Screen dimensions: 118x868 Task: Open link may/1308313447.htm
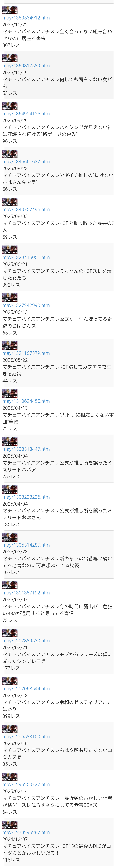[26, 448]
